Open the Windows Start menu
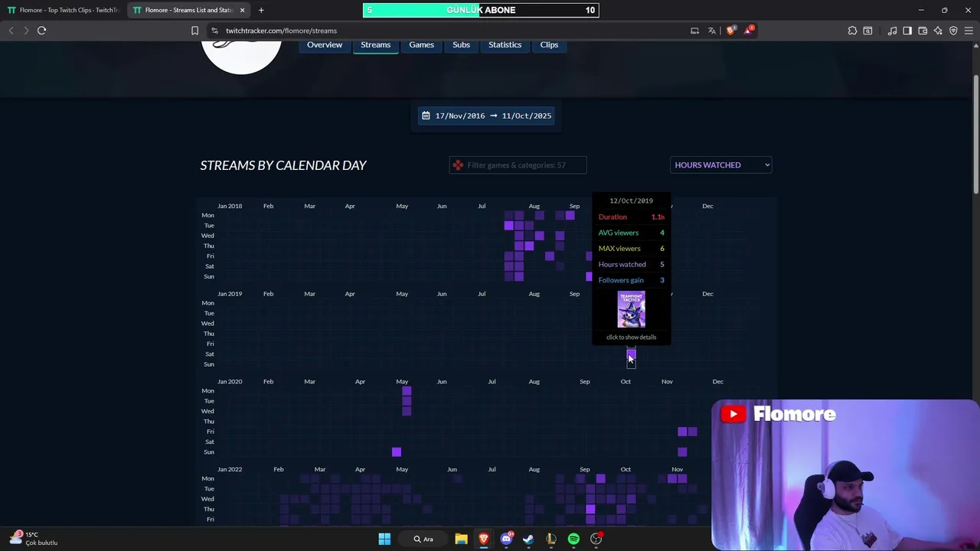980x551 pixels. [384, 539]
